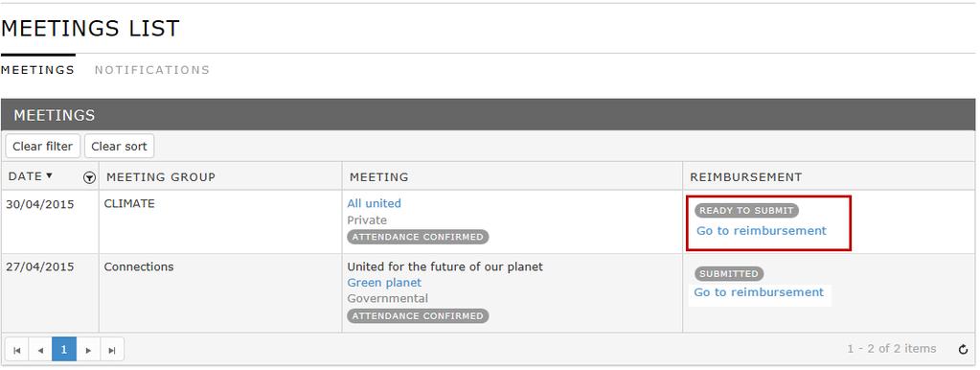Click the Ready to Submit status badge
The height and width of the screenshot is (370, 980).
tap(746, 211)
